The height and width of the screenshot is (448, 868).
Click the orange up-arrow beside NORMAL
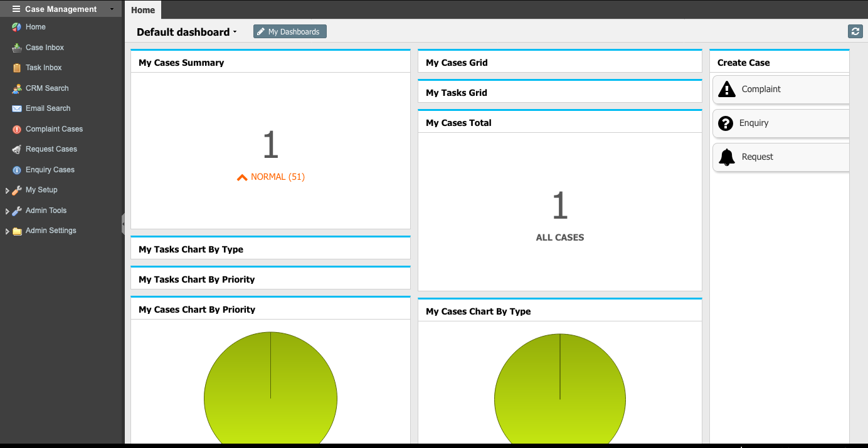242,177
